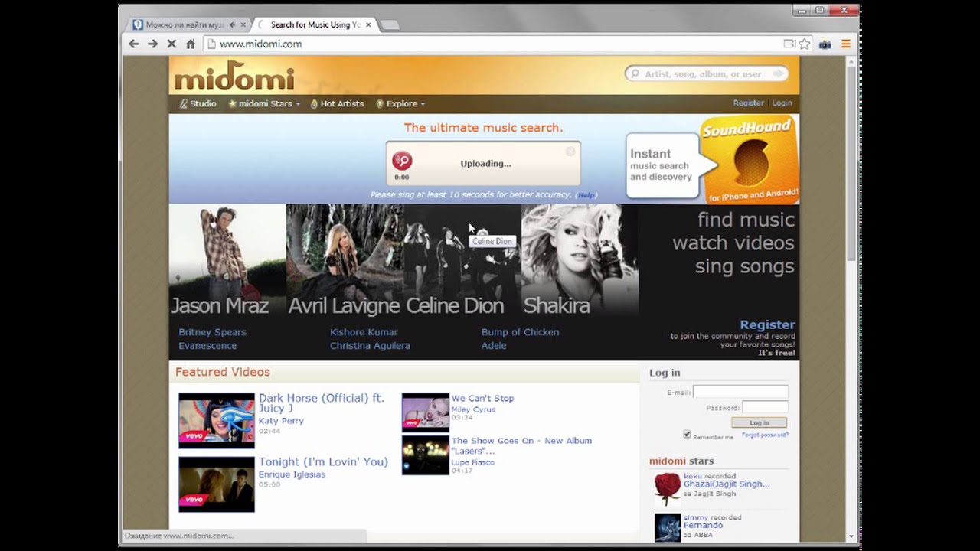Play the Dark Horse video thumbnail
This screenshot has height=551, width=980.
point(217,421)
